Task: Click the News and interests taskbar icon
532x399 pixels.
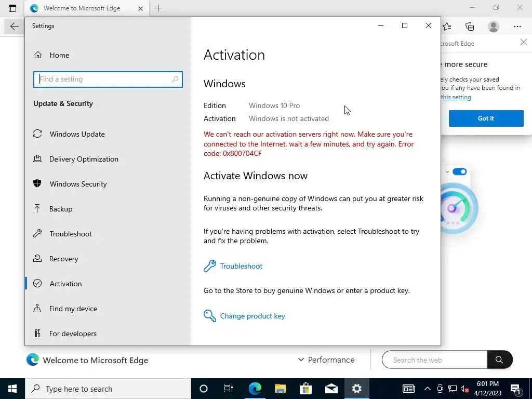Action: (408, 389)
